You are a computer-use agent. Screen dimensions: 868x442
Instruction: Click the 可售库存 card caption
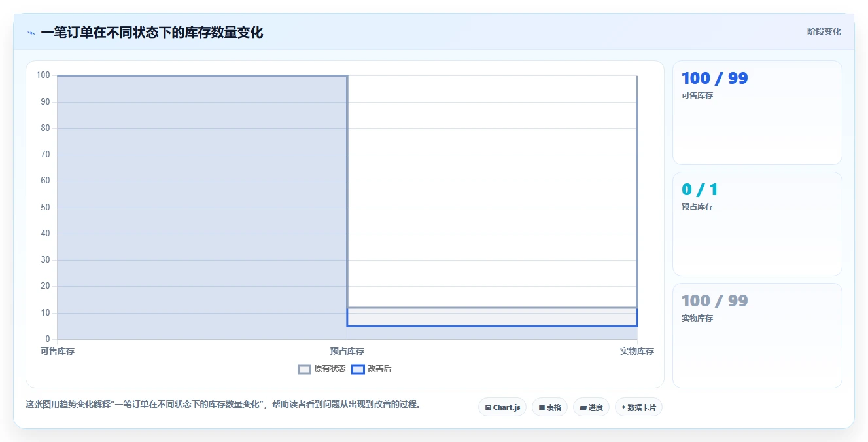pos(697,96)
